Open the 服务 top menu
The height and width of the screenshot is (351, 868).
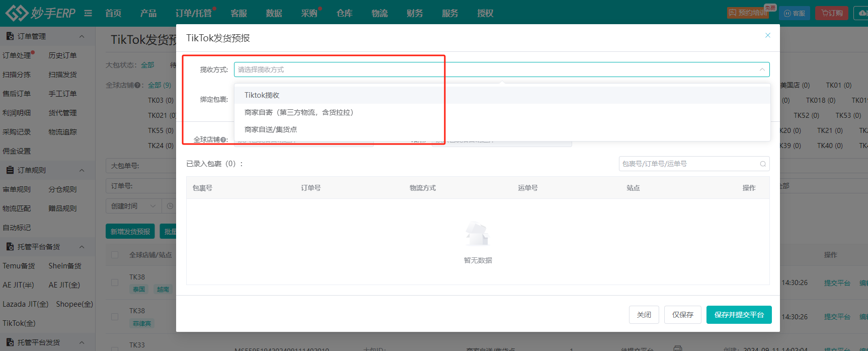450,13
